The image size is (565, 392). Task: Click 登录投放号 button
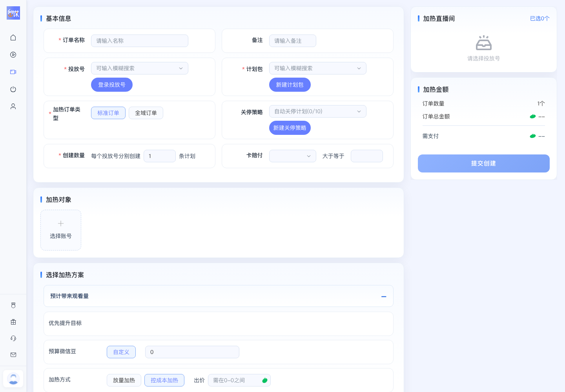pos(112,85)
